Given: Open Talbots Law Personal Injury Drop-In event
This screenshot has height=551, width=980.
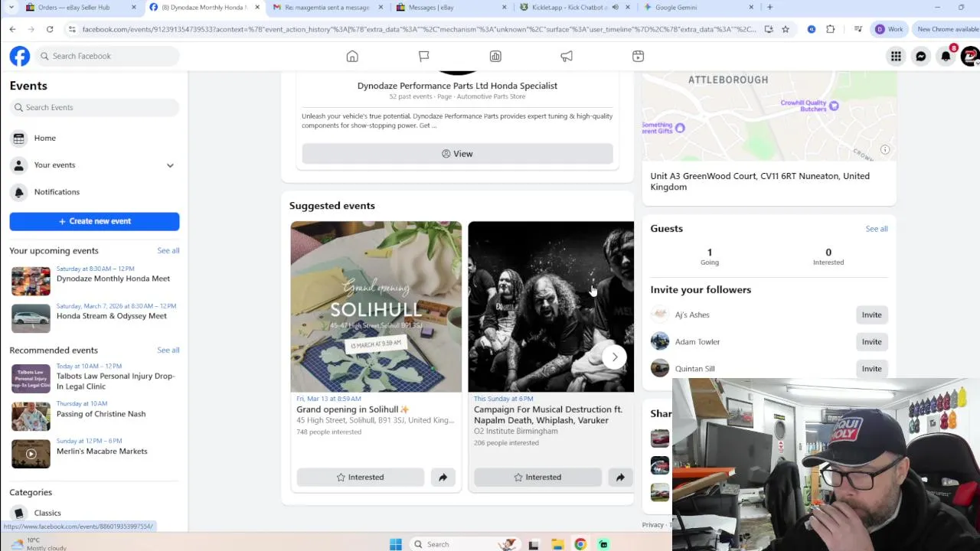Looking at the screenshot, I should pyautogui.click(x=94, y=379).
